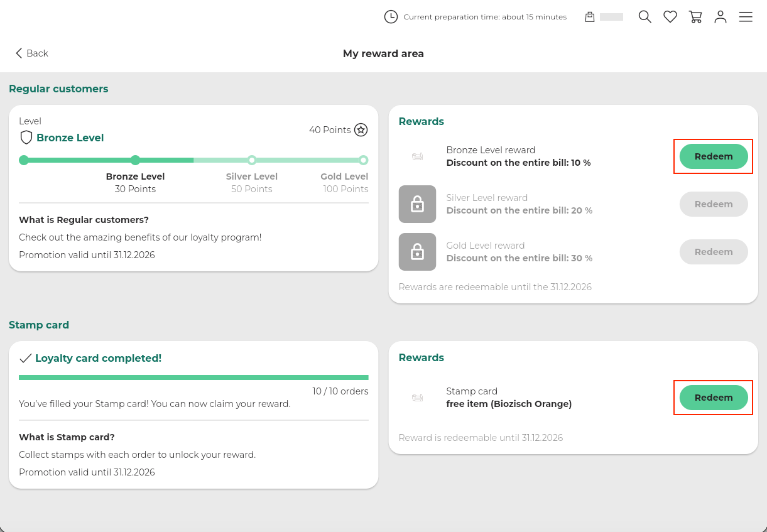This screenshot has height=532, width=767.
Task: Click the Gold Level marker on progress bar
Action: pos(363,160)
